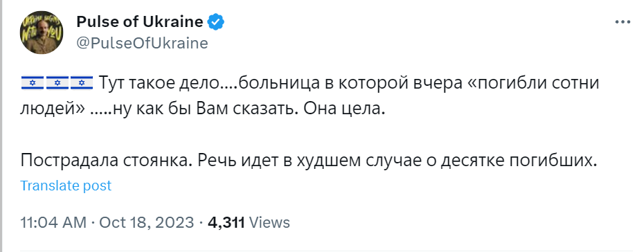The height and width of the screenshot is (252, 644).
Task: Click the third Israel flag emoji
Action: (x=82, y=84)
